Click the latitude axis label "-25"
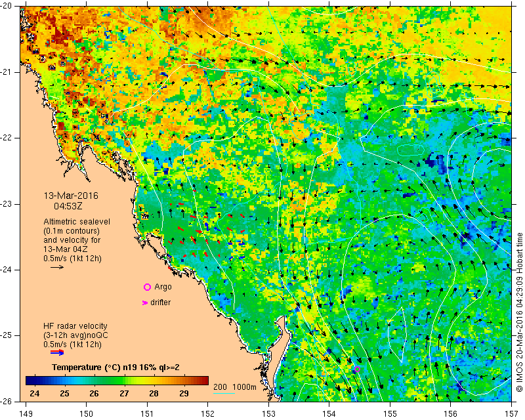Screen dimensions: 525x420 pyautogui.click(x=6, y=335)
